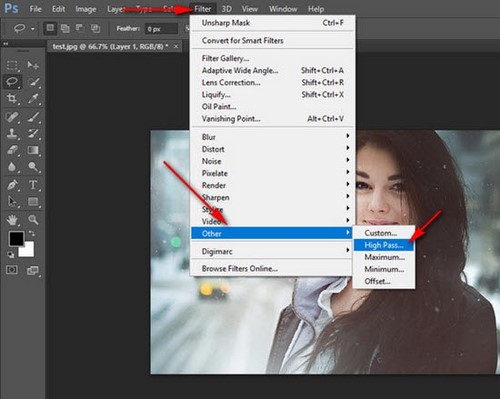This screenshot has width=500, height=399.
Task: Select the Rectangle shape tool
Action: pos(33,201)
